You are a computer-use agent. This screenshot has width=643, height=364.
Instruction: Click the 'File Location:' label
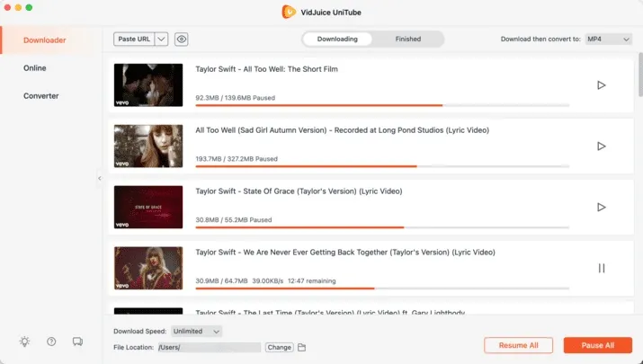tap(133, 347)
